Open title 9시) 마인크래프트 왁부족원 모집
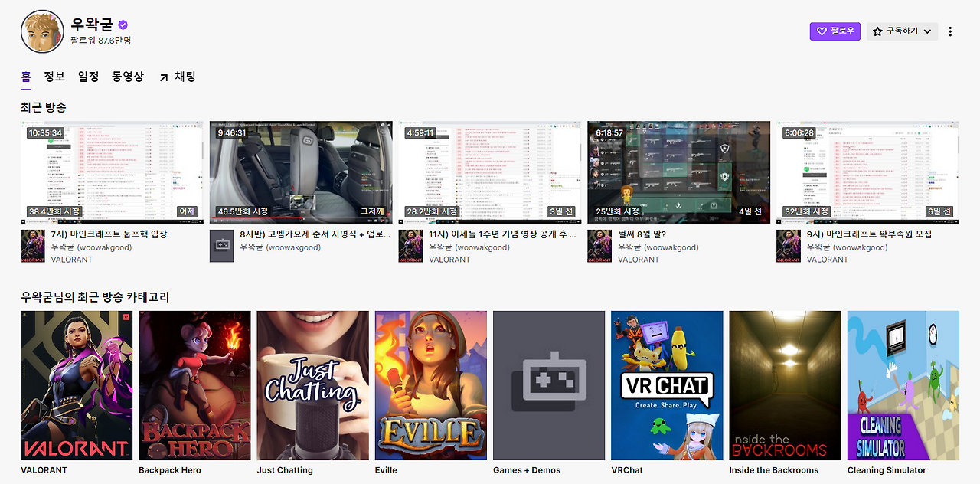This screenshot has height=484, width=980. 870,234
